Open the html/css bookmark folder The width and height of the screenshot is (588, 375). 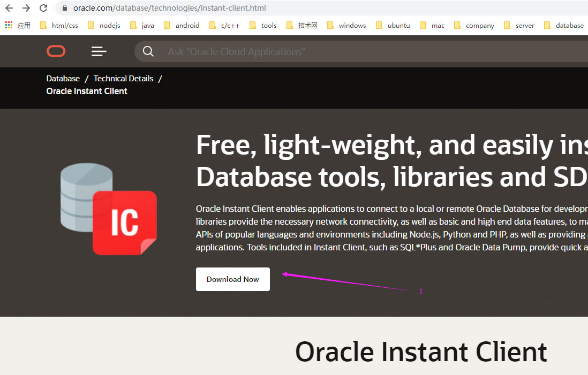tap(59, 25)
